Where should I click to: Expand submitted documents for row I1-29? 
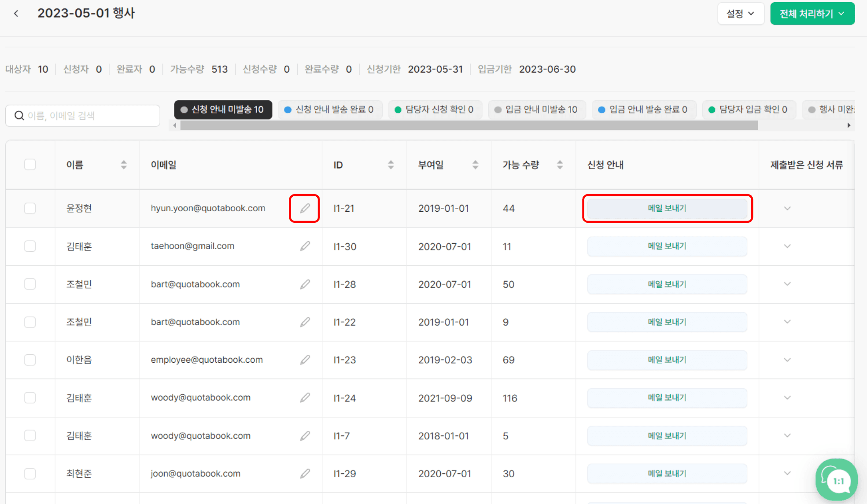click(x=787, y=474)
